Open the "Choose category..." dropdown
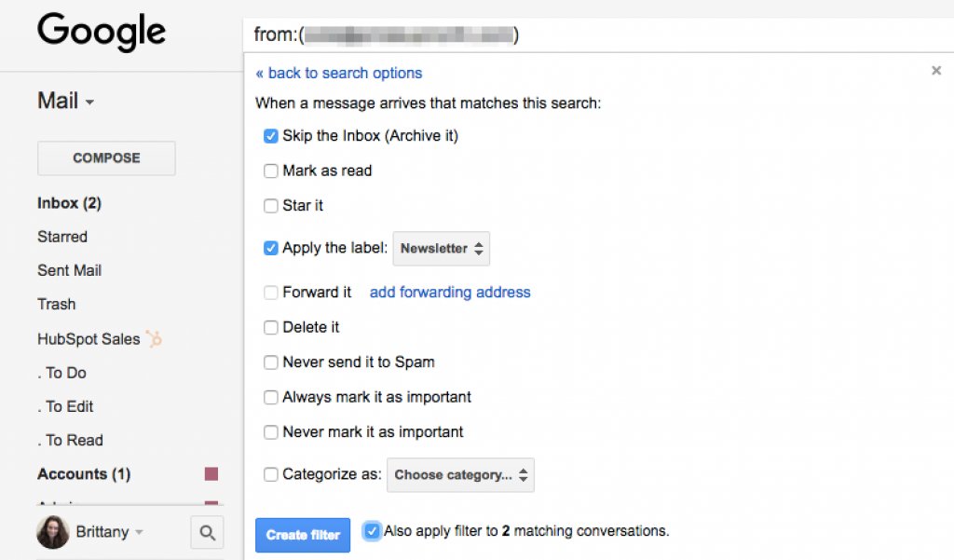 tap(460, 474)
